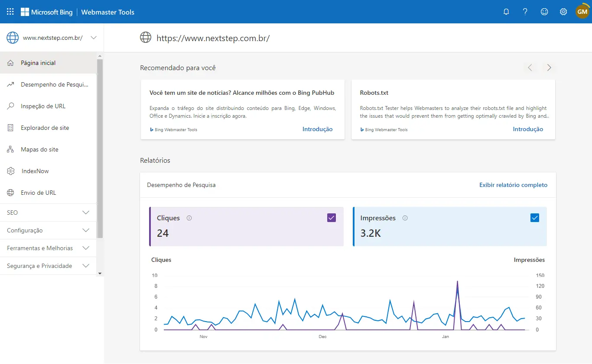592x364 pixels.
Task: Click the sidebar scrollbar thumb
Action: (100, 148)
